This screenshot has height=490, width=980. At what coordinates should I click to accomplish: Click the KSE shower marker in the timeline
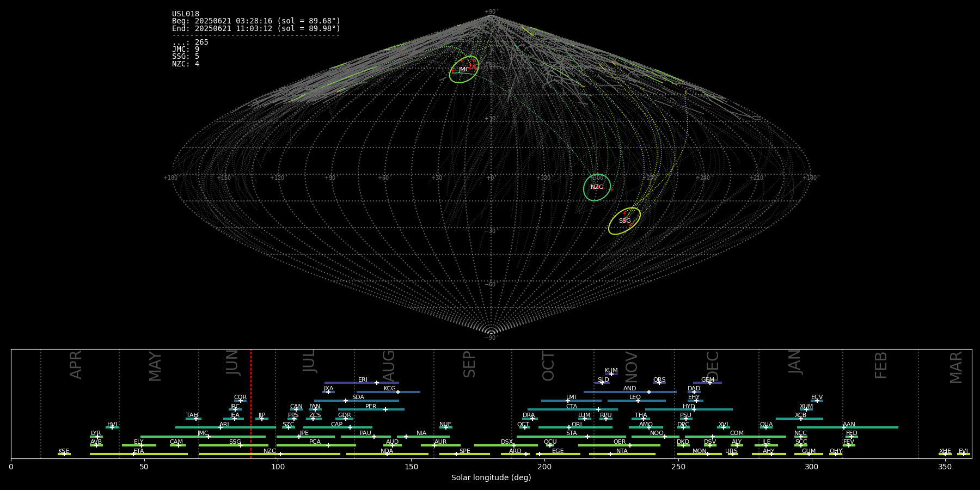64,454
